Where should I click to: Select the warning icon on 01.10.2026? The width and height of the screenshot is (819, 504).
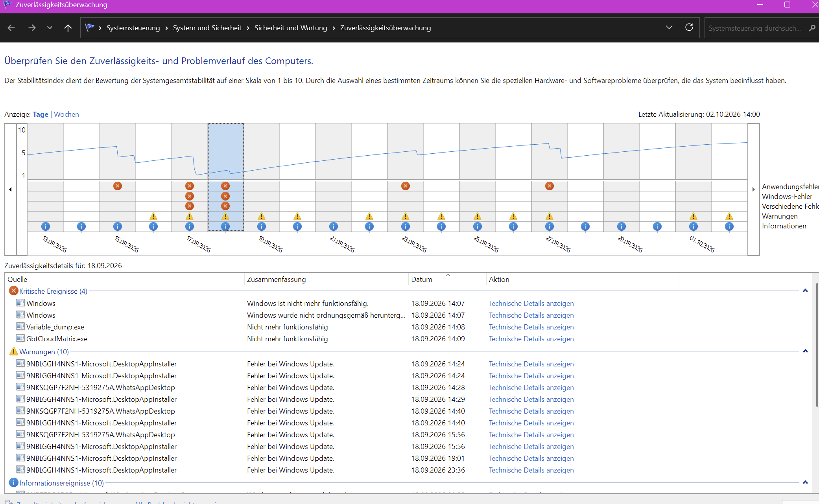694,216
